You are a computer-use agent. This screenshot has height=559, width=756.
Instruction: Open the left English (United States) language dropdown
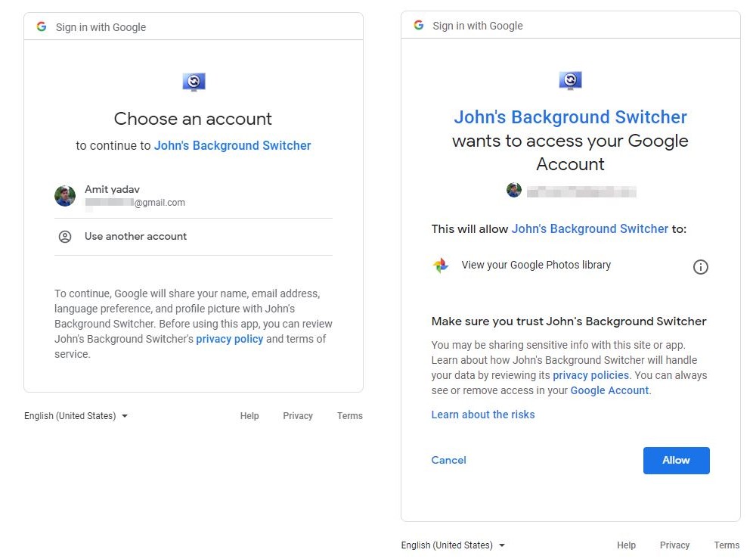tap(76, 416)
